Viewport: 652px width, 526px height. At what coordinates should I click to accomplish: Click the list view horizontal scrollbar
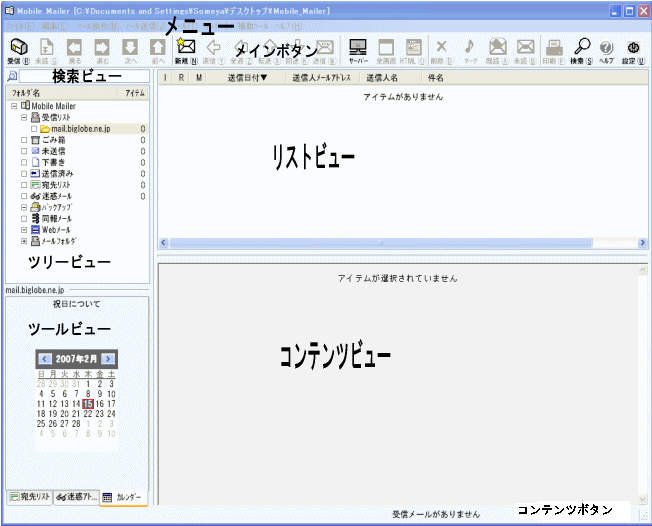400,243
